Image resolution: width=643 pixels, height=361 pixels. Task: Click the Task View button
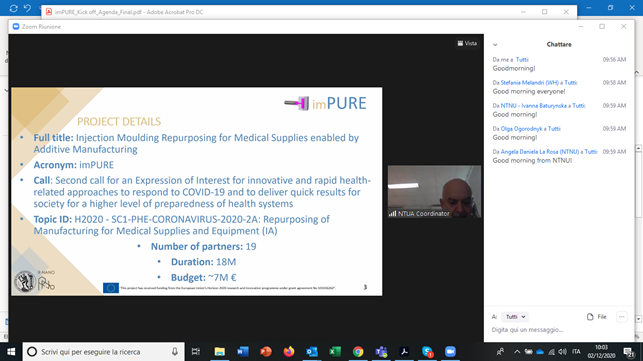[x=196, y=352]
